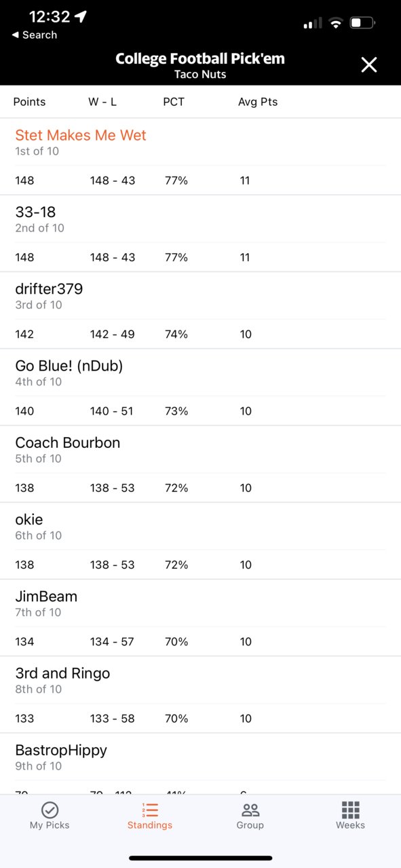Tap the battery status icon
Viewport: 401px width, 868px height.
362,23
